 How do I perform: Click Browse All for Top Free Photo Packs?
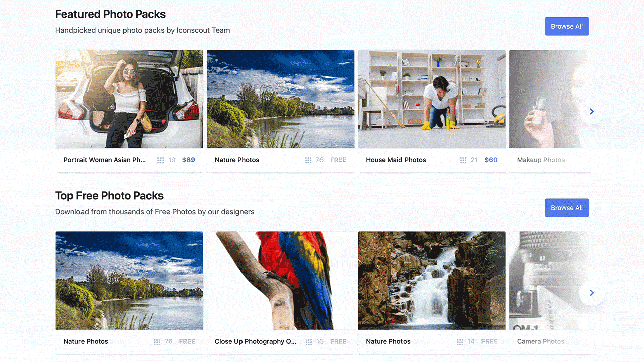tap(567, 208)
